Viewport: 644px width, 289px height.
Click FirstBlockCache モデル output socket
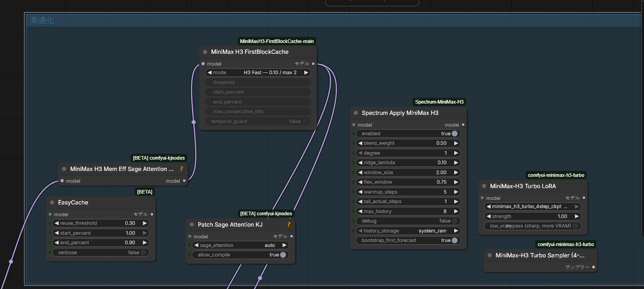pos(313,64)
